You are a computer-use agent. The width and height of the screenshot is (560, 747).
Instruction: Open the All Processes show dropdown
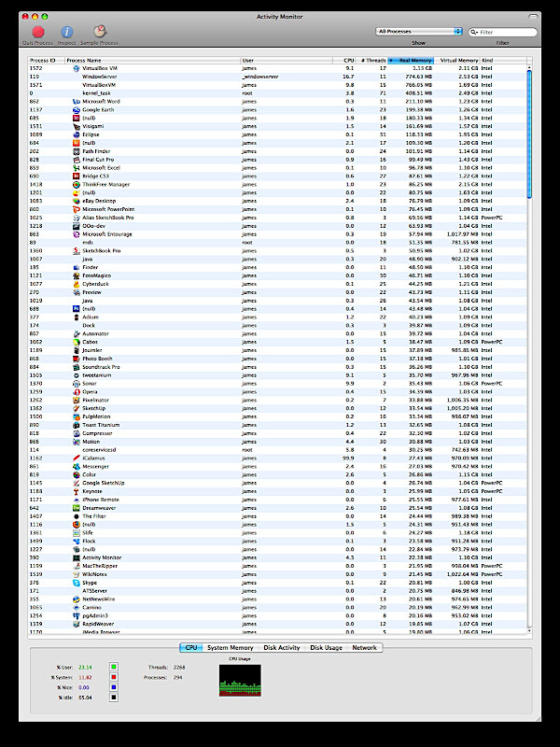(419, 32)
